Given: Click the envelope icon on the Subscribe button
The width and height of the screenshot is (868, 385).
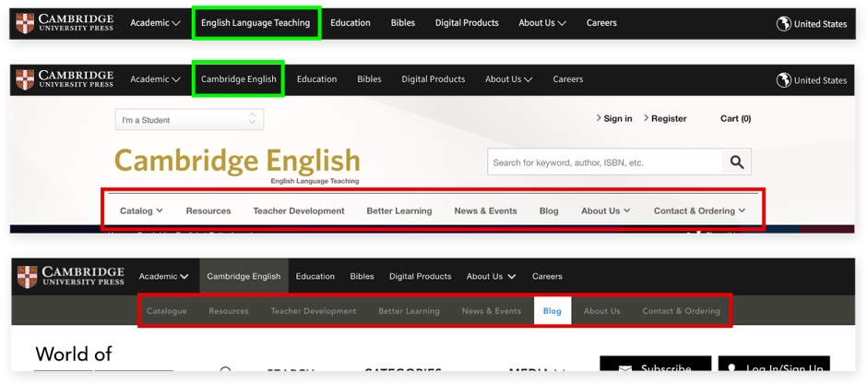Looking at the screenshot, I should (x=625, y=369).
